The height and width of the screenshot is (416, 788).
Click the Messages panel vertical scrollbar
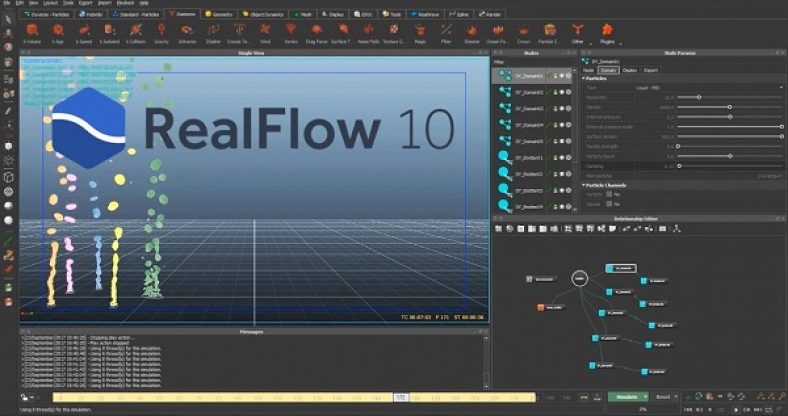(486, 362)
